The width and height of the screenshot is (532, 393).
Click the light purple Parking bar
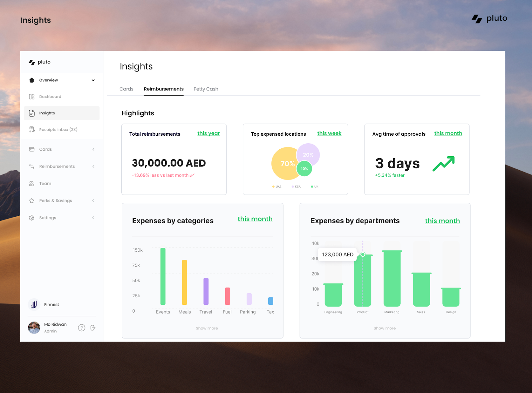coord(249,299)
